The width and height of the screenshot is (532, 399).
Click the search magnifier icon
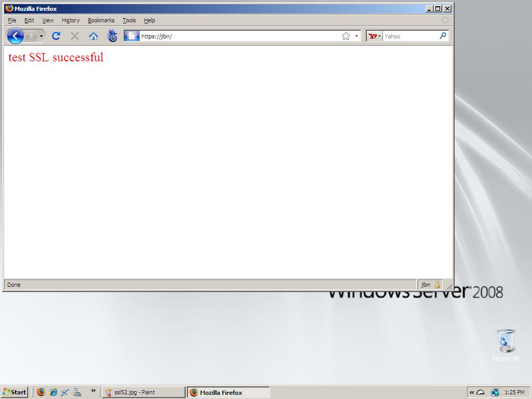pos(443,36)
